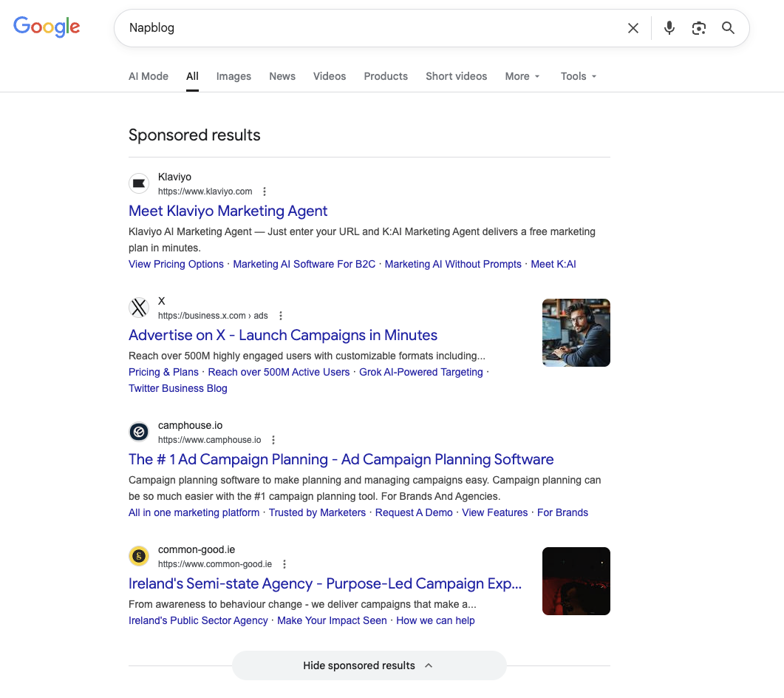
Task: Open three-dot options for camphouse.io ad
Action: [x=273, y=440]
